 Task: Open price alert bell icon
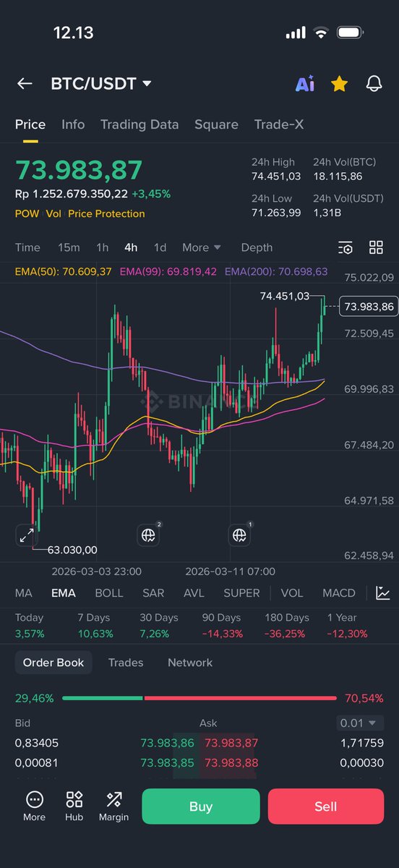374,84
